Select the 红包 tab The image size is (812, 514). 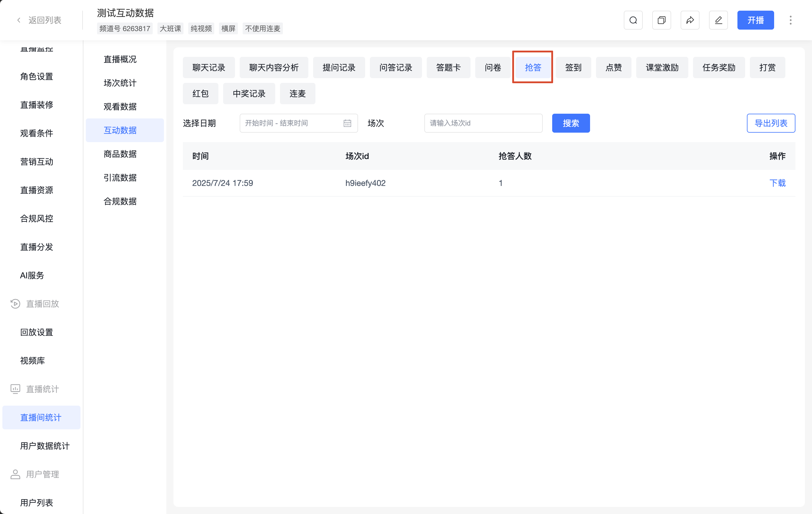(200, 94)
